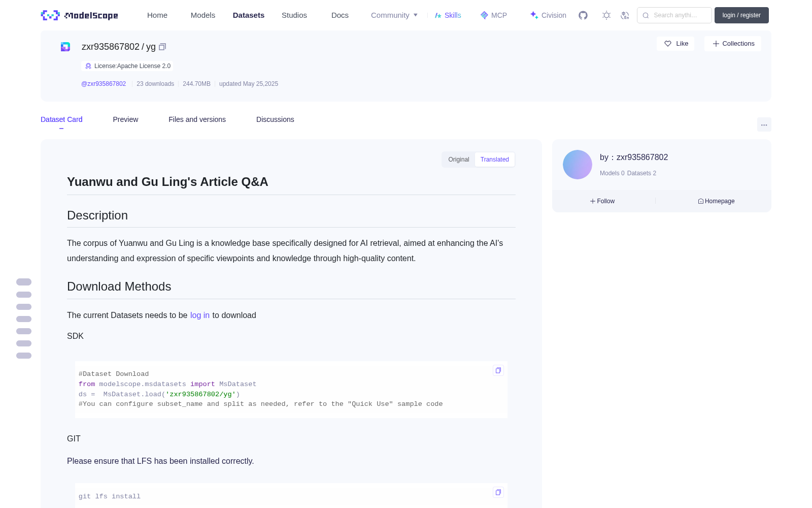The height and width of the screenshot is (508, 812).
Task: Click the zxr935867802 author avatar
Action: click(x=578, y=165)
